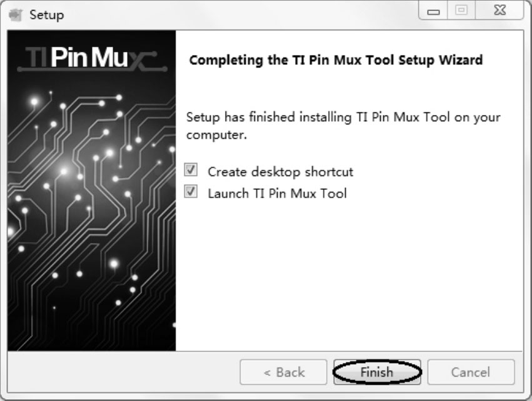Go back with the Back button
This screenshot has width=532, height=401.
284,372
